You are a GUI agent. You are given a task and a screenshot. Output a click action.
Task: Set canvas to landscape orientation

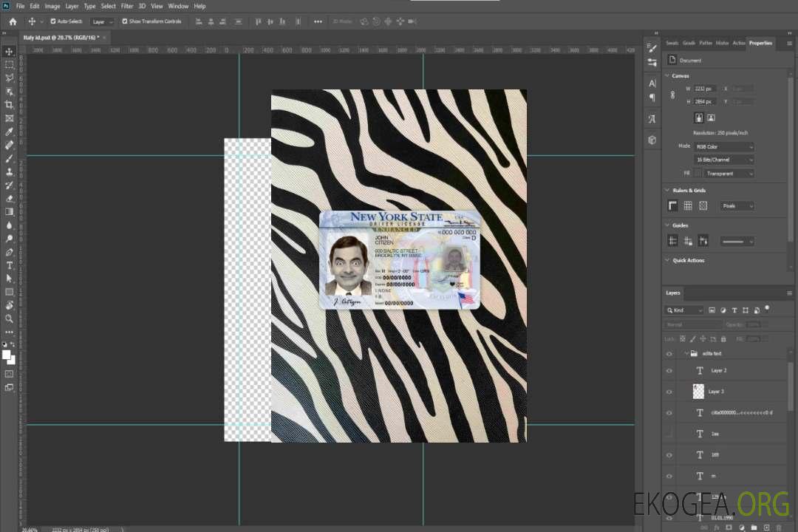pyautogui.click(x=711, y=117)
